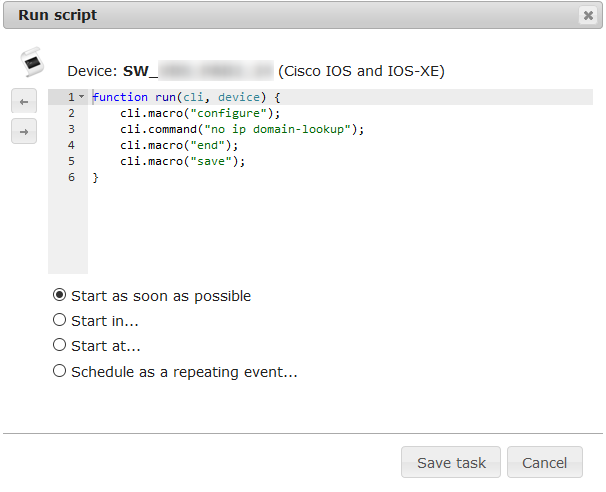Click line number 2 in the gutter
Screen dimensions: 606x492
coord(71,113)
